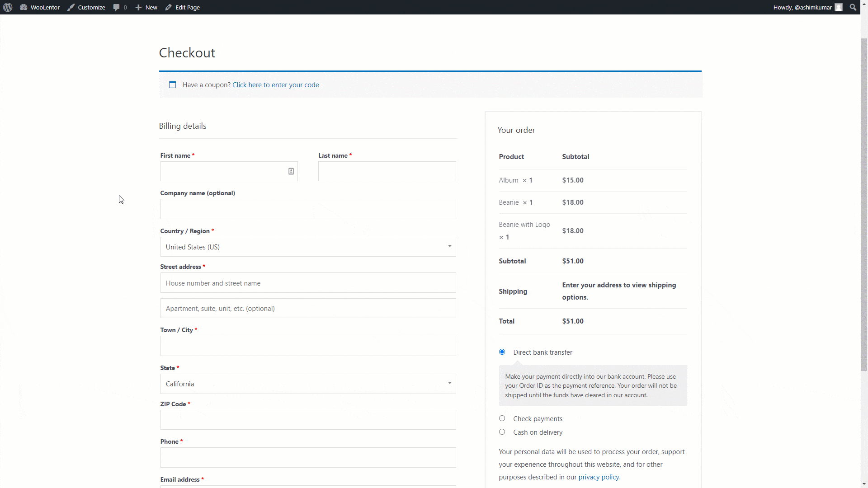Click the Customize menu item
868x488 pixels.
pos(86,7)
